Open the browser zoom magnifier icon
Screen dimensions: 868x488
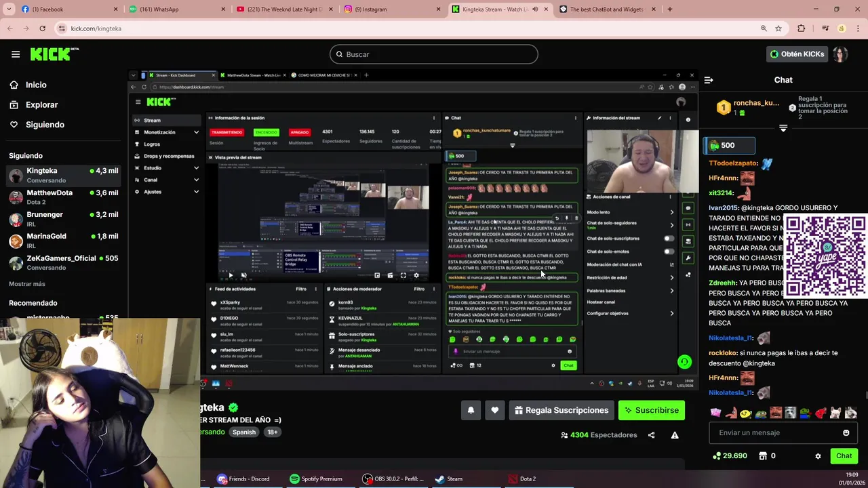coord(764,28)
